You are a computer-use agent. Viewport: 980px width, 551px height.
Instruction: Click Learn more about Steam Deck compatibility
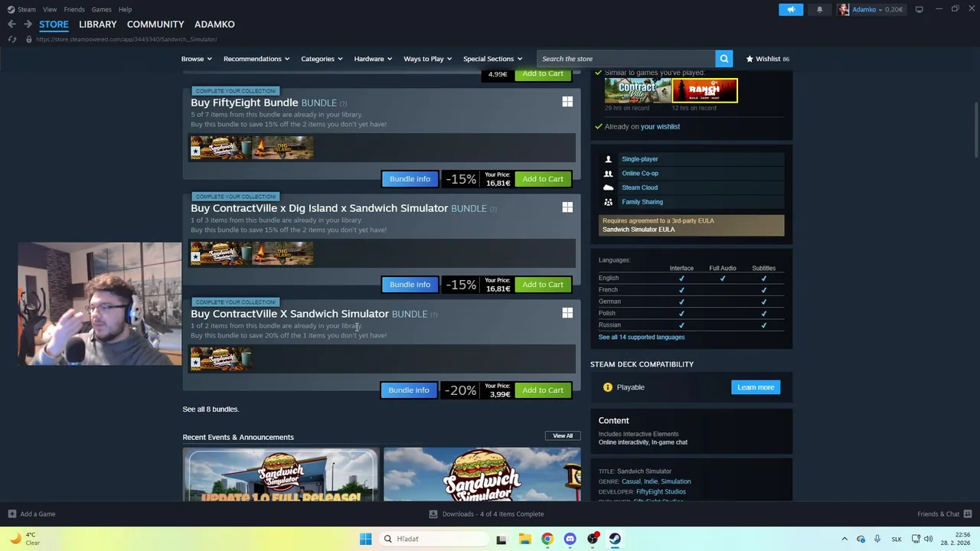[756, 387]
